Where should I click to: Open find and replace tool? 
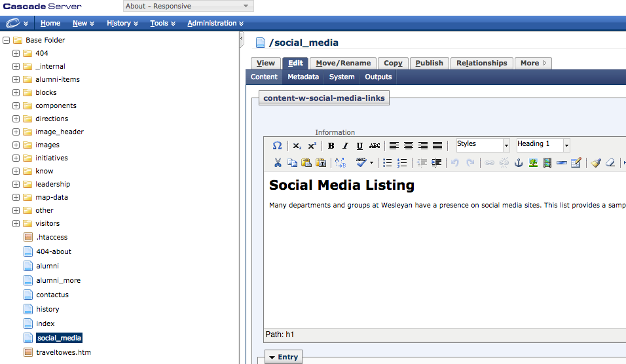point(341,162)
